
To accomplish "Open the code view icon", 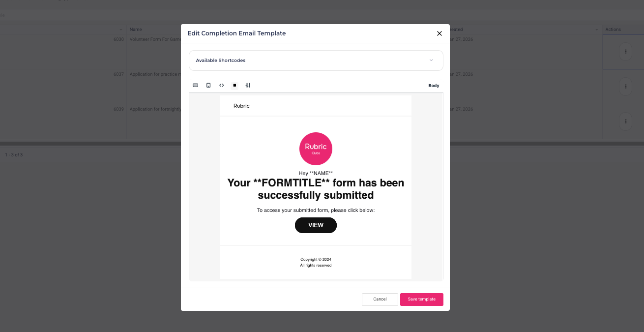I will [x=222, y=86].
